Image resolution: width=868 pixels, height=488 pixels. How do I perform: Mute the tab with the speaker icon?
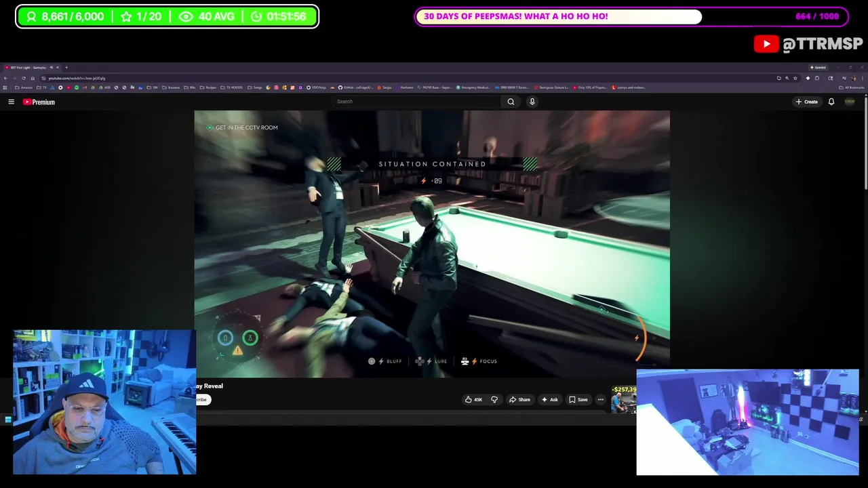pos(52,67)
